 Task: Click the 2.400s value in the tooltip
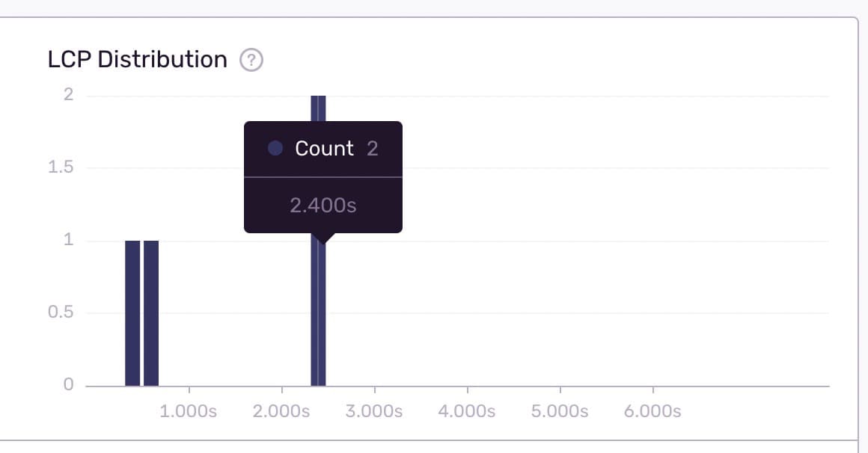323,205
